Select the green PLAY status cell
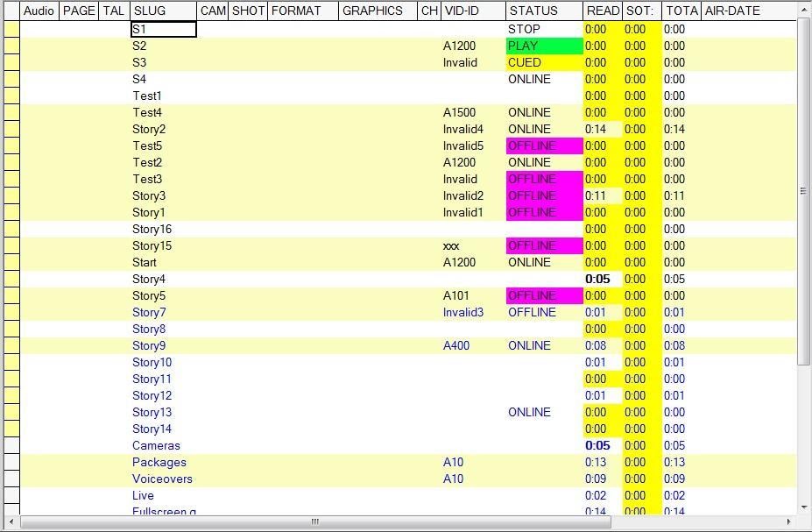This screenshot has width=812, height=532. point(544,46)
